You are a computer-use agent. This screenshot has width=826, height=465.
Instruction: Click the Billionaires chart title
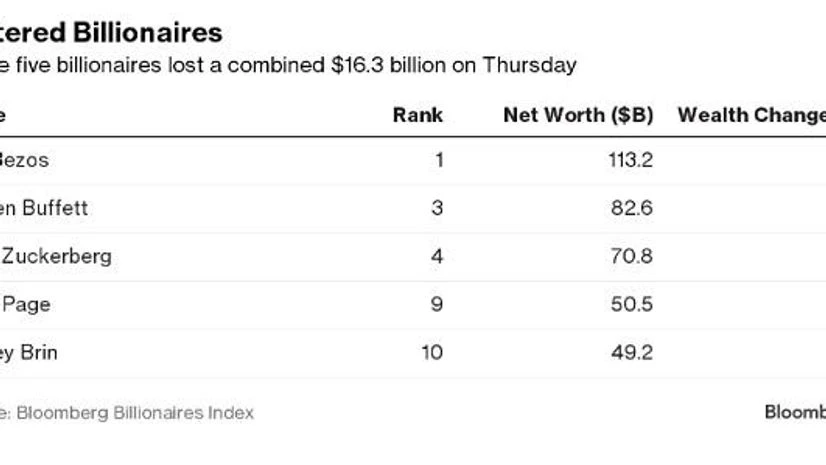(x=110, y=32)
